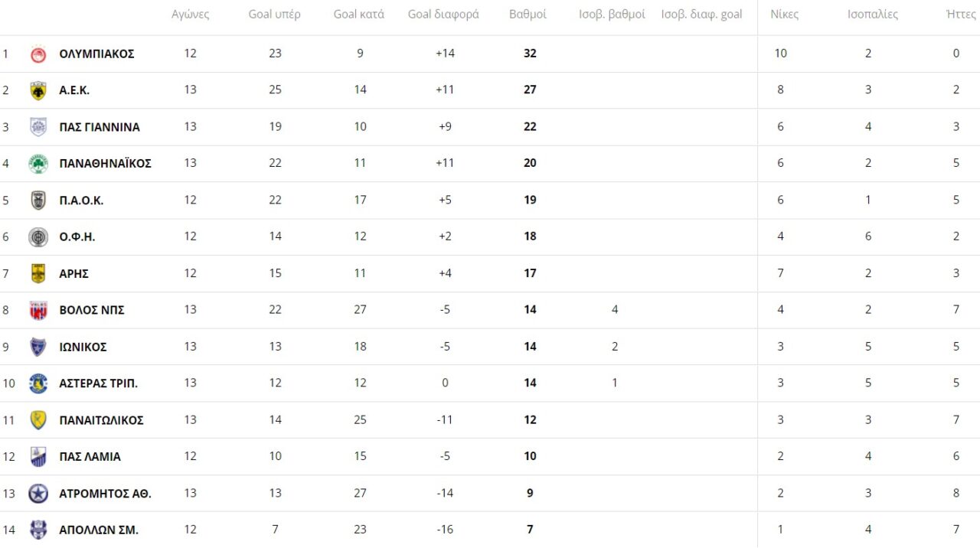Open the ΠΑΣ ΛΑΜΙΑ team link
The width and height of the screenshot is (980, 548).
click(90, 457)
